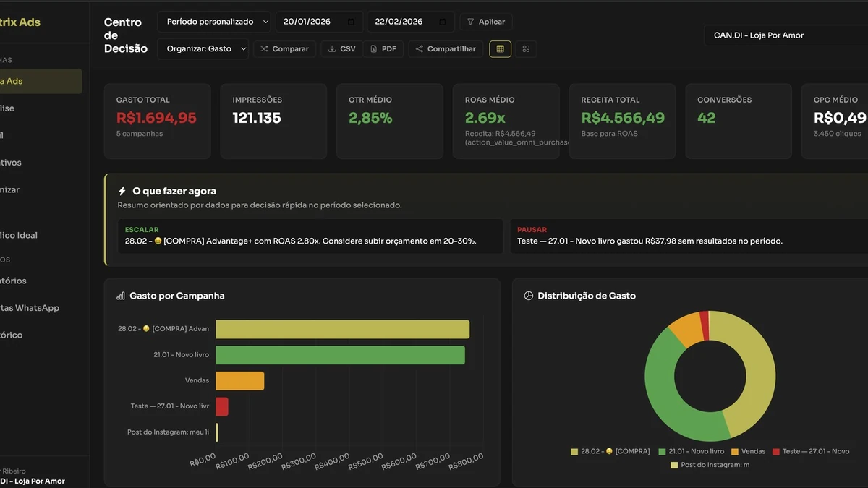This screenshot has width=868, height=488.
Task: Click the lightning bolt icon beside O que fazer agora
Action: point(122,192)
